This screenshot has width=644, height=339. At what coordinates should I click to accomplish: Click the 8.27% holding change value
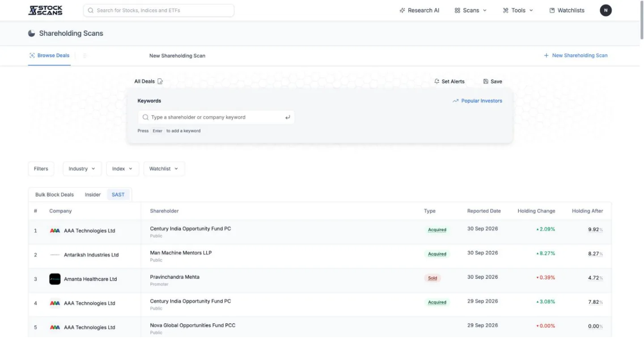pos(546,253)
